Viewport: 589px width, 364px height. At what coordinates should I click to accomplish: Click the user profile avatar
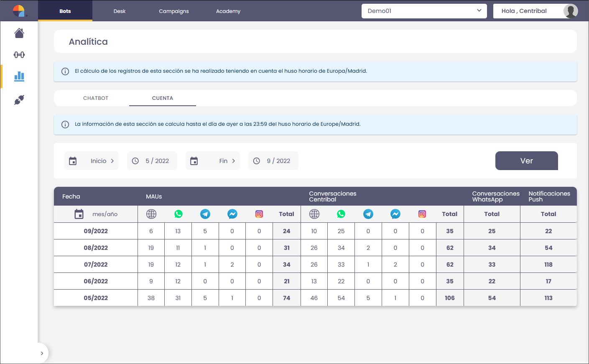pyautogui.click(x=570, y=11)
